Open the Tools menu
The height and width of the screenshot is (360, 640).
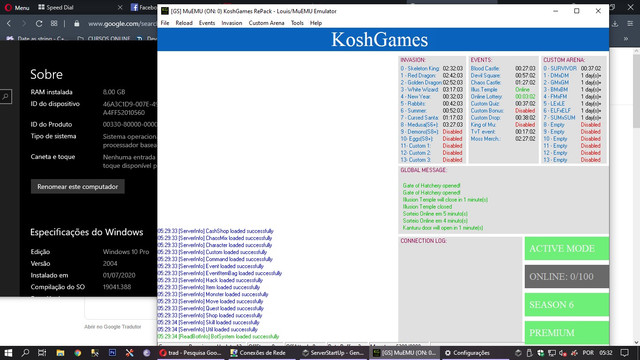pos(297,23)
